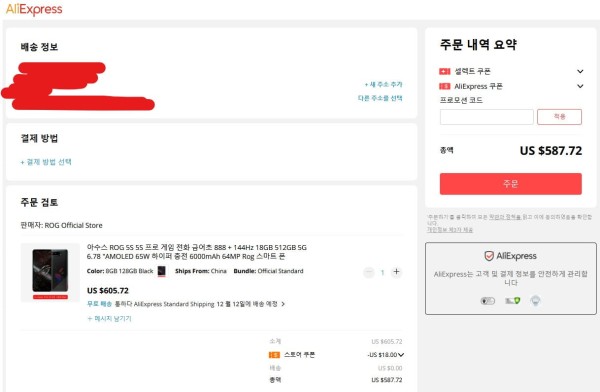The width and height of the screenshot is (600, 392).
Task: Decrease quantity with the minus button
Action: click(x=368, y=272)
